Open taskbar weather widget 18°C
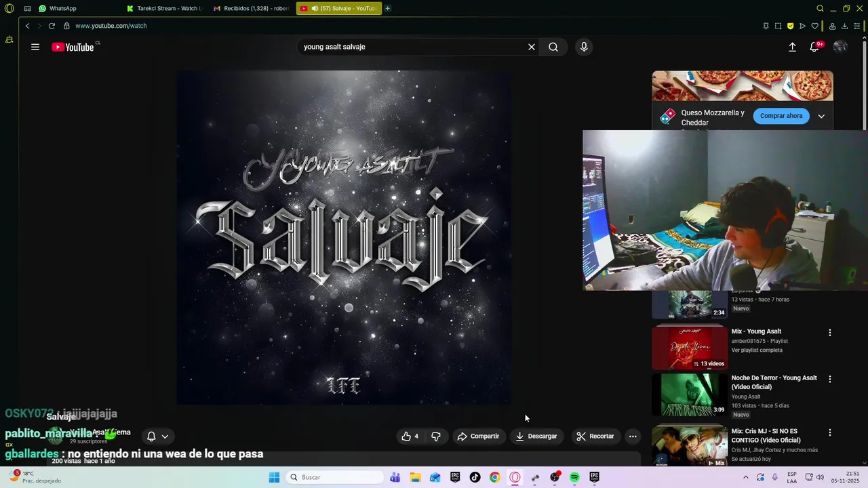Image resolution: width=868 pixels, height=488 pixels. coord(34,477)
